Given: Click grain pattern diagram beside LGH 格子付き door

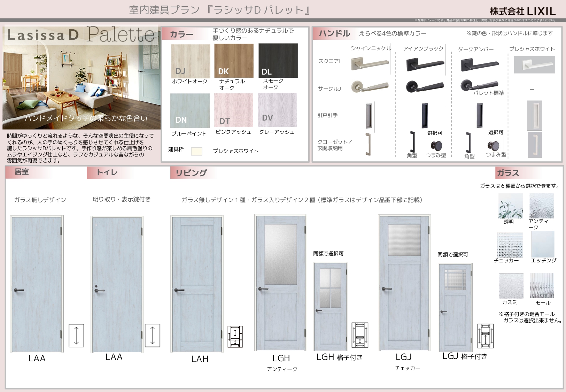Looking at the screenshot, I should (x=360, y=335).
